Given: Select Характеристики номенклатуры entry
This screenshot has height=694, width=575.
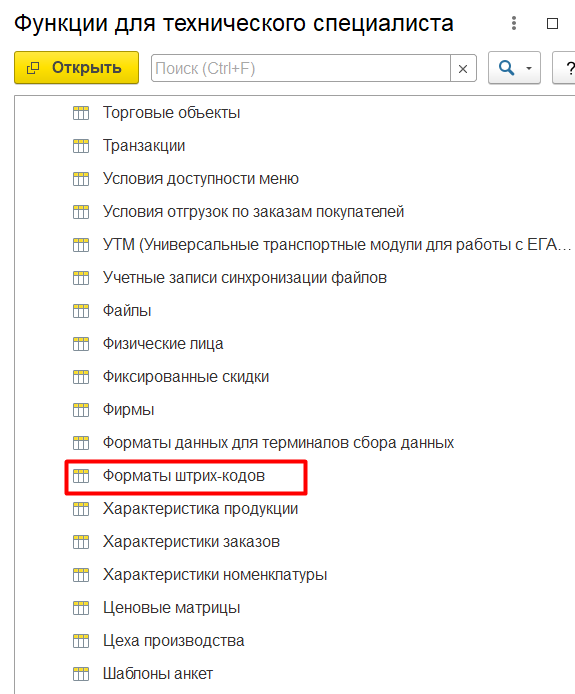Looking at the screenshot, I should click(215, 575).
